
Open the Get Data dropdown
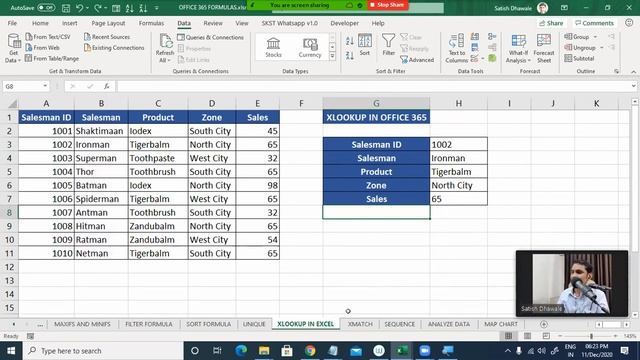point(13,49)
